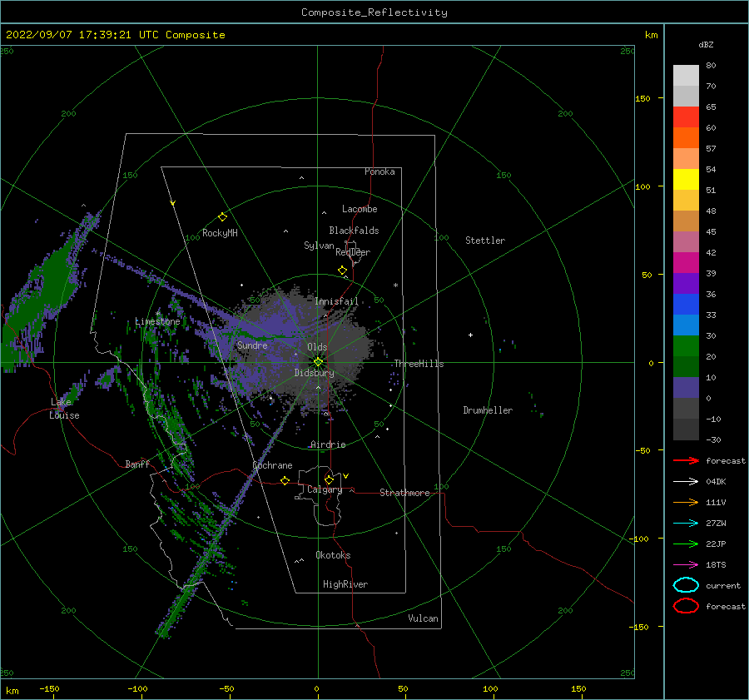This screenshot has height=700, width=749.
Task: Click the Strathmore label
Action: (x=404, y=493)
